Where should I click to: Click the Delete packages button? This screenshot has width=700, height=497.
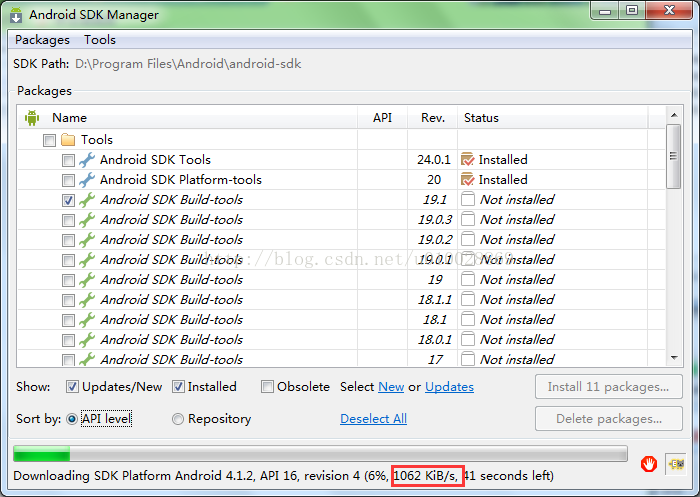608,419
